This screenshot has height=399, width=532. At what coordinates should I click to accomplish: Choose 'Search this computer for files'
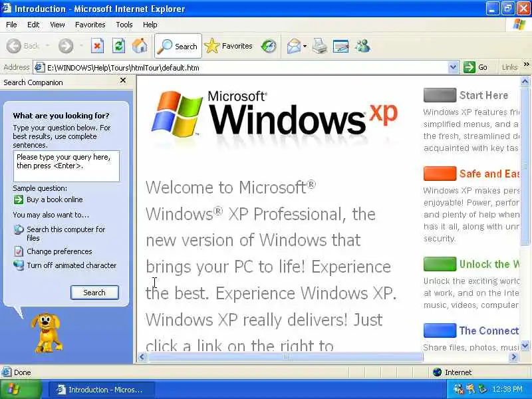[66, 233]
